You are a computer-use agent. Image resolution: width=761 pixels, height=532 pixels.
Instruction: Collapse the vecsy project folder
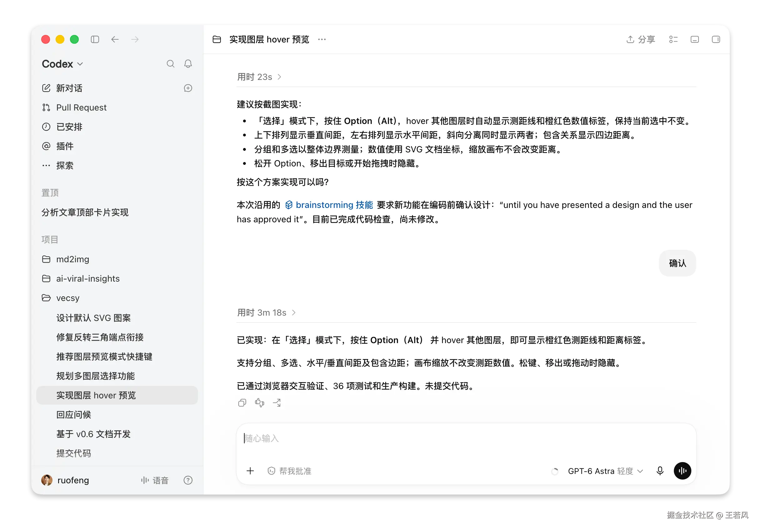pos(117,298)
